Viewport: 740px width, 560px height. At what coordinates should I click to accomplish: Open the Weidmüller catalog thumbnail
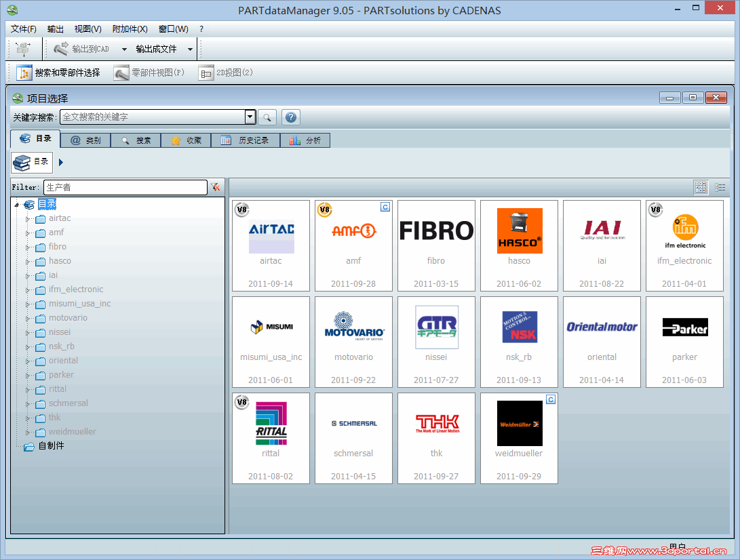519,438
